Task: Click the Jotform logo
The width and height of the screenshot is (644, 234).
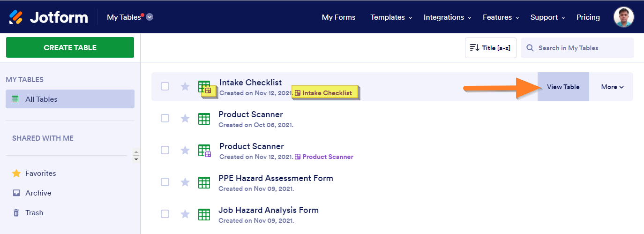Action: pyautogui.click(x=48, y=17)
